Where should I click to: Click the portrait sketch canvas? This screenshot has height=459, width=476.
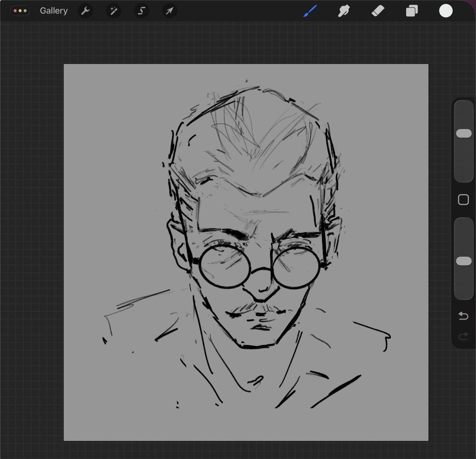coord(246,252)
